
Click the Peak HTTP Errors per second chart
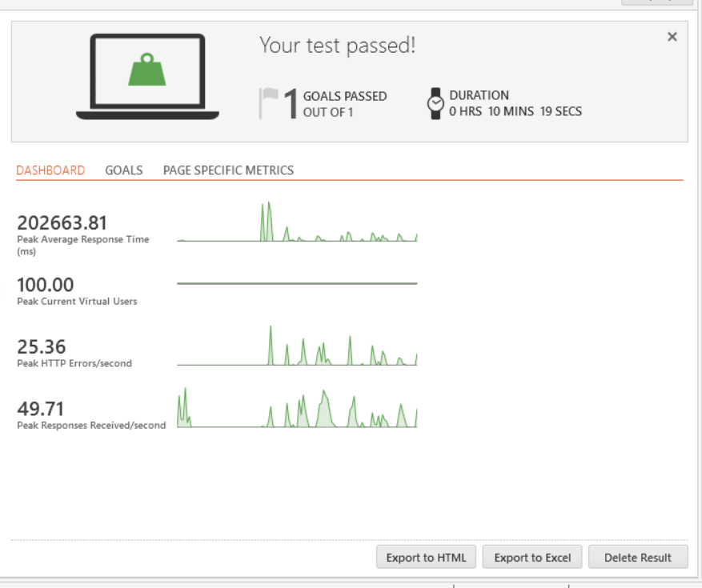(x=297, y=346)
